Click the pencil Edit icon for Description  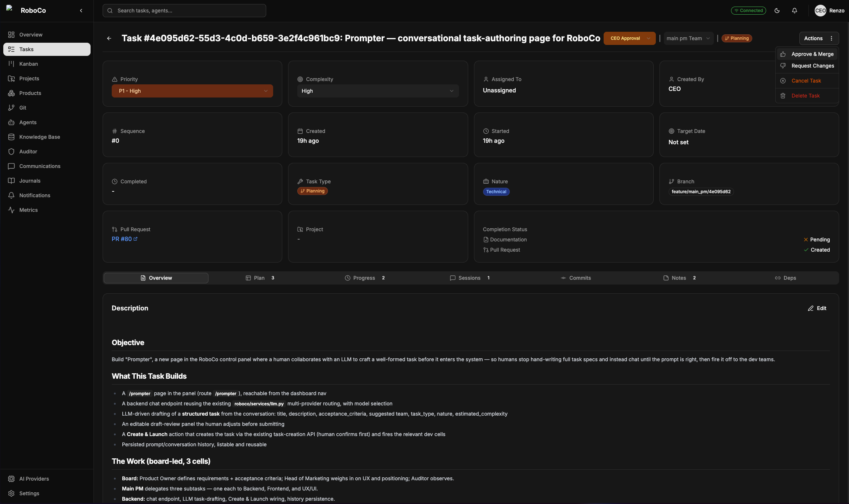coord(811,308)
